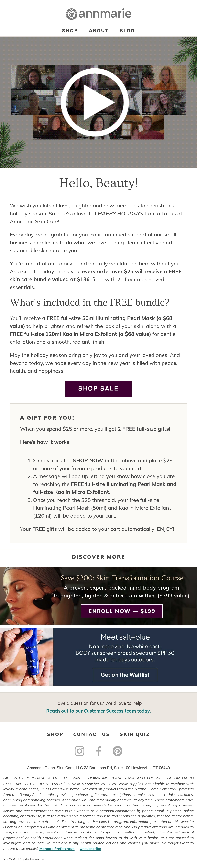Click Get on the Waitlist button
The height and width of the screenshot is (868, 197).
coord(125,675)
